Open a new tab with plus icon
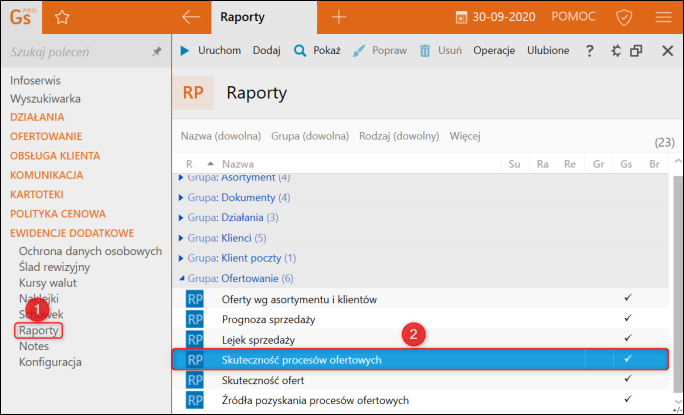Viewport: 684px width, 415px height. [x=338, y=17]
